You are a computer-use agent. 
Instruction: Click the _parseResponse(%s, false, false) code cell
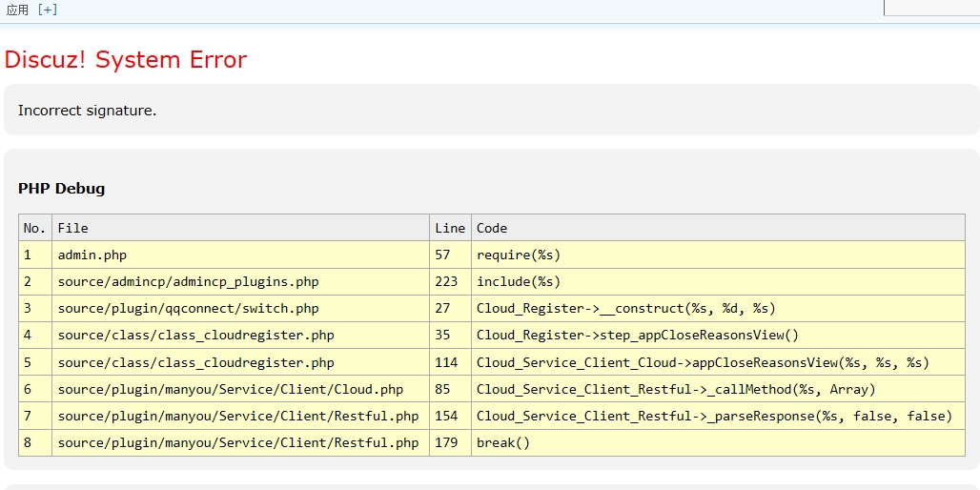click(714, 416)
